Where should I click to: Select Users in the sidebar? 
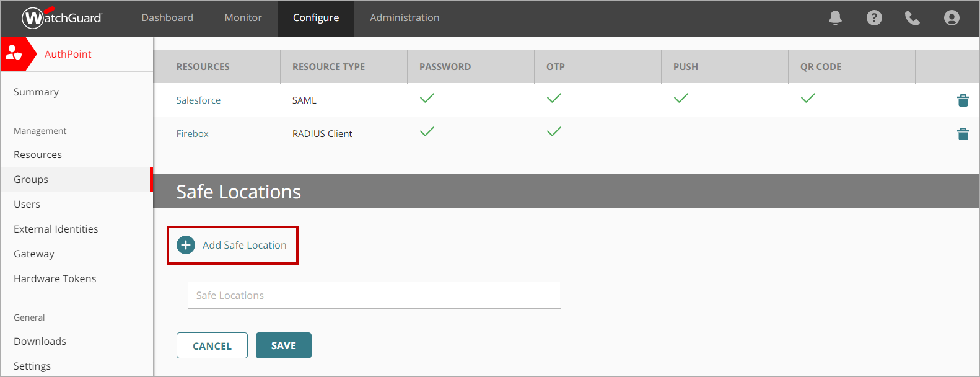click(x=27, y=204)
